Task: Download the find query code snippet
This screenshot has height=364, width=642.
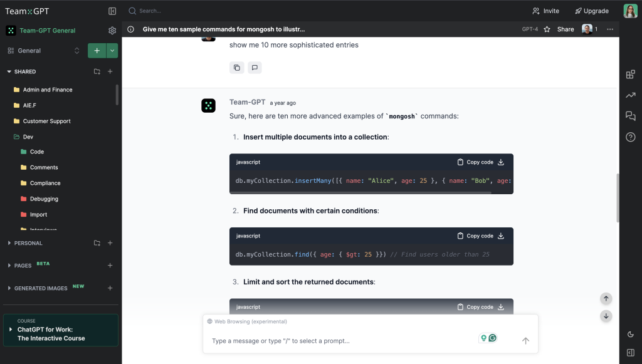Action: click(501, 236)
